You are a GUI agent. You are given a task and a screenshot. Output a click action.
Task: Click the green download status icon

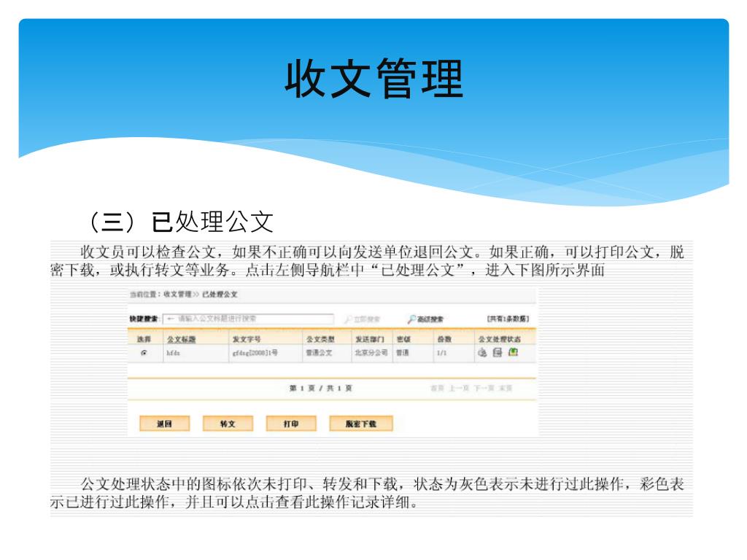pyautogui.click(x=513, y=352)
